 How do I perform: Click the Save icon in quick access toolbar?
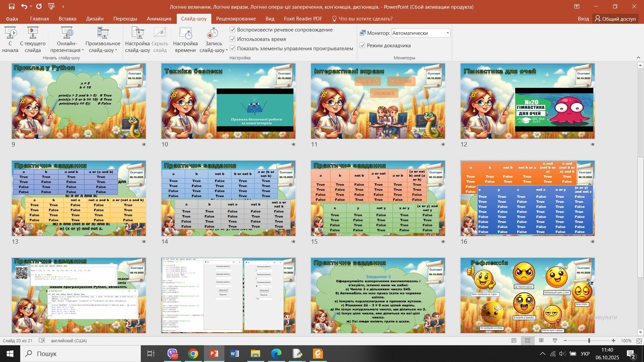tap(12, 6)
